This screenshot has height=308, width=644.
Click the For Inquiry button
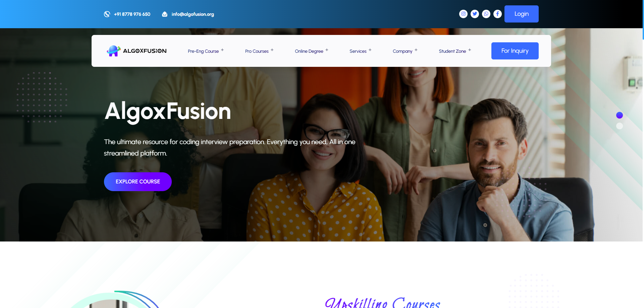pyautogui.click(x=515, y=51)
